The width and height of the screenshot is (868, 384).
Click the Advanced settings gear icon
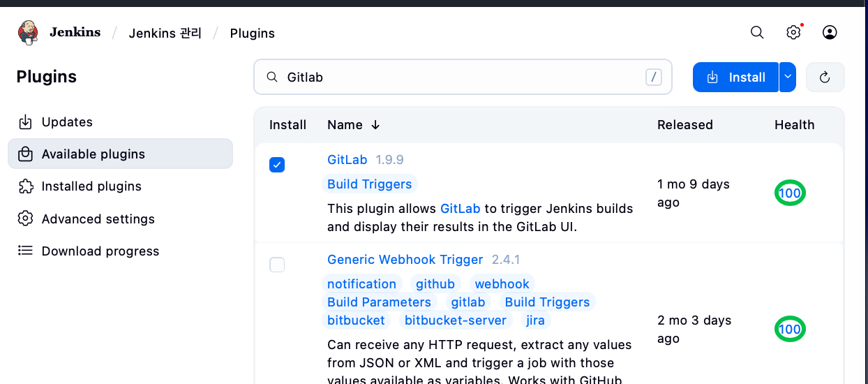coord(25,219)
